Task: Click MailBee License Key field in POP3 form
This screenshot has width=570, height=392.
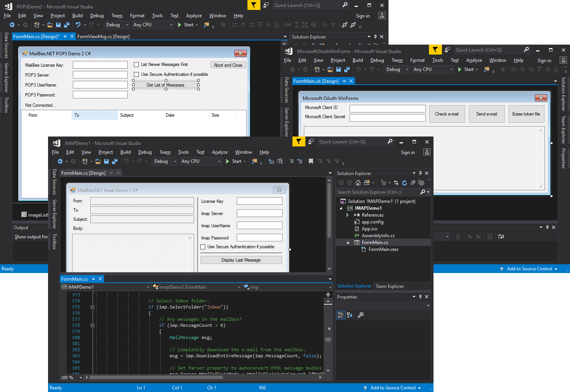Action: point(100,65)
